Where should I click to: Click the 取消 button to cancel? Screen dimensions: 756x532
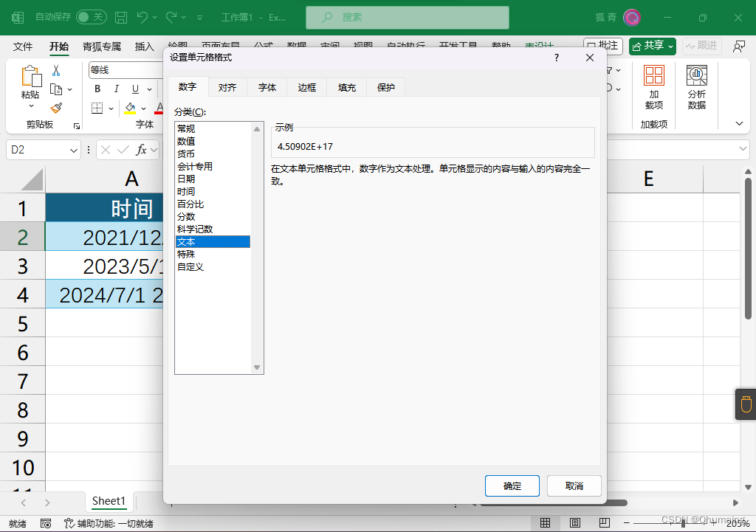click(x=574, y=486)
